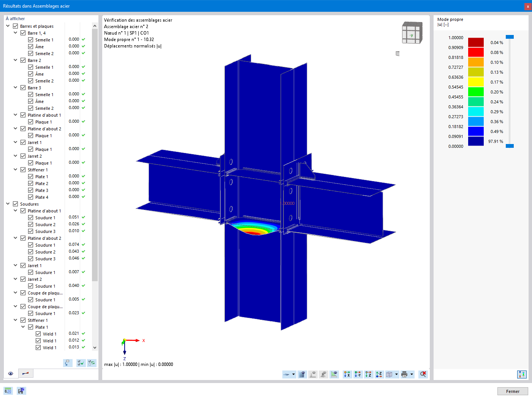Open the print options dropdown arrow

(412, 374)
